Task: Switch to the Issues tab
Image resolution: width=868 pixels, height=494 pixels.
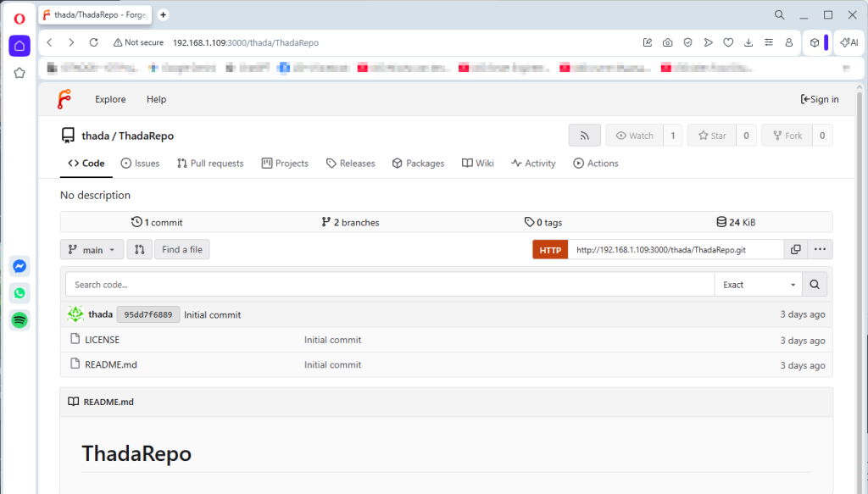Action: click(x=140, y=164)
